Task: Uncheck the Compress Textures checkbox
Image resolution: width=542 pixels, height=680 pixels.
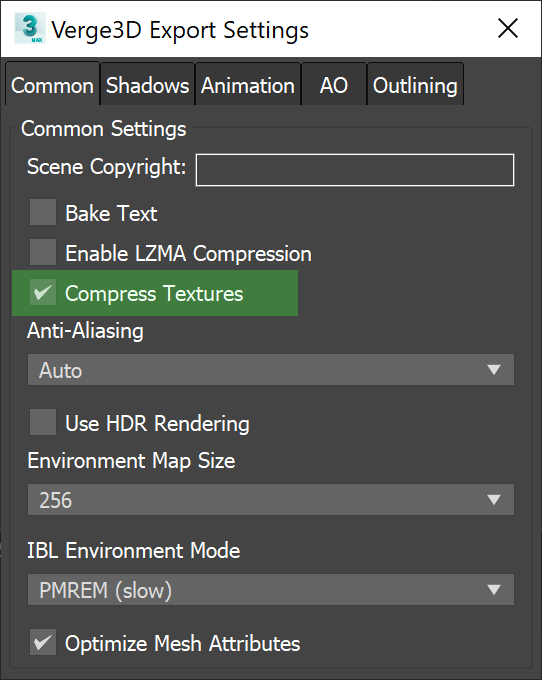Action: (x=43, y=292)
